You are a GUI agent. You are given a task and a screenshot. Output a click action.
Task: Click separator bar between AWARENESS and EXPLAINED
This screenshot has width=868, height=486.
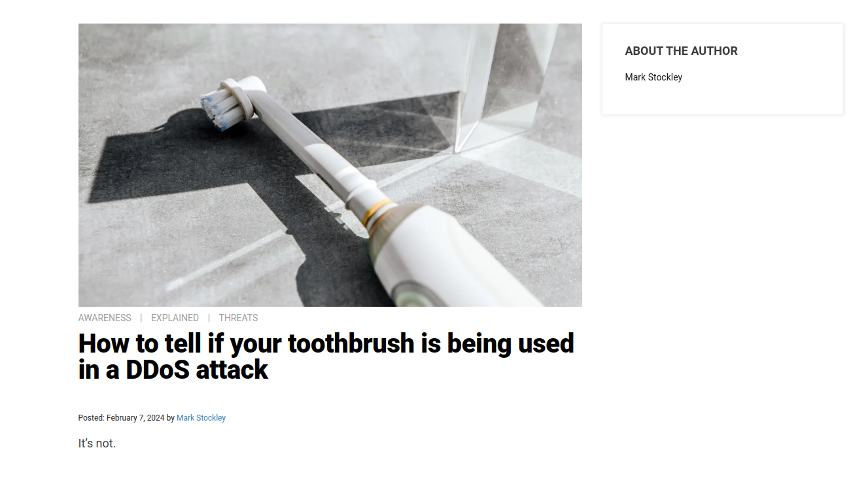pyautogui.click(x=141, y=318)
